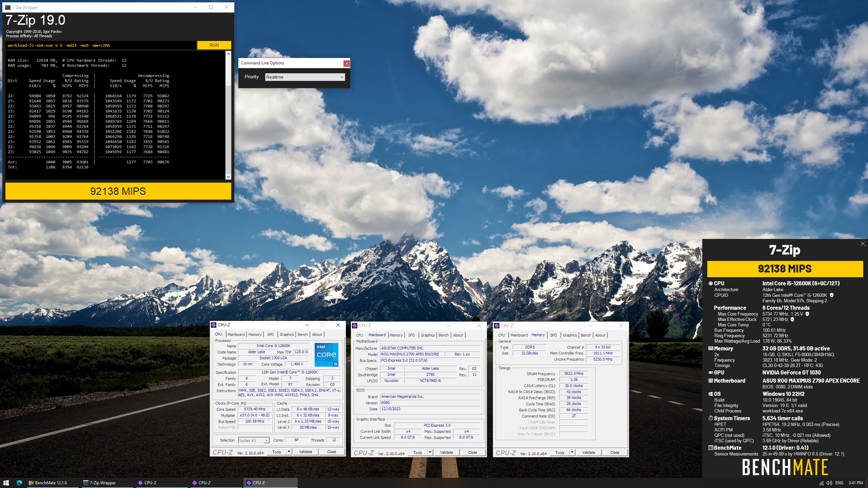Click the network icon in system tray
The image size is (868, 488).
tap(821, 483)
